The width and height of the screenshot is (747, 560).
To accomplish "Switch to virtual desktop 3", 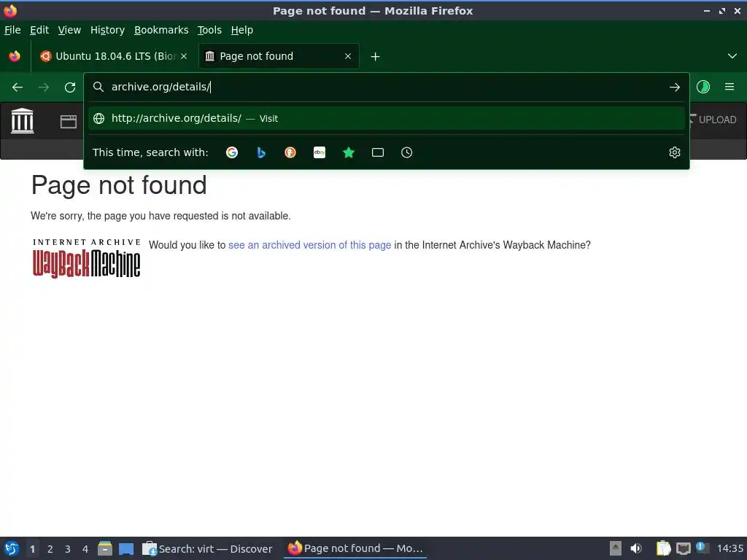I will coord(68,549).
